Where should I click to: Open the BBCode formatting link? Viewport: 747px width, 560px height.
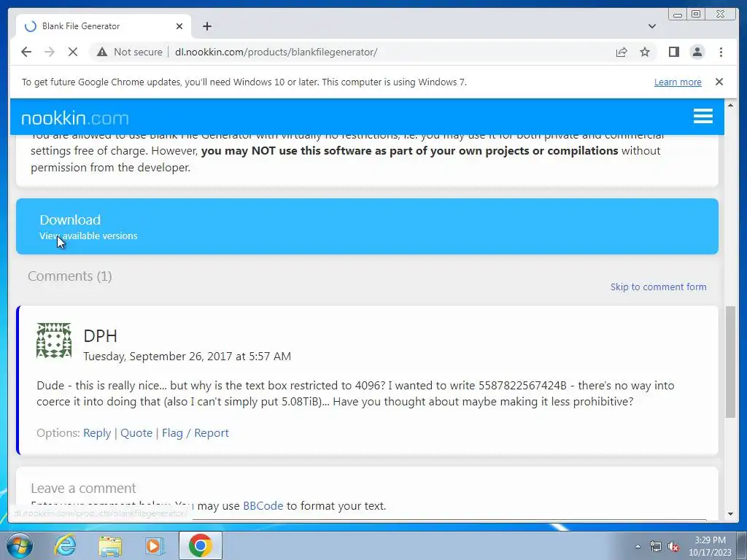click(x=263, y=506)
